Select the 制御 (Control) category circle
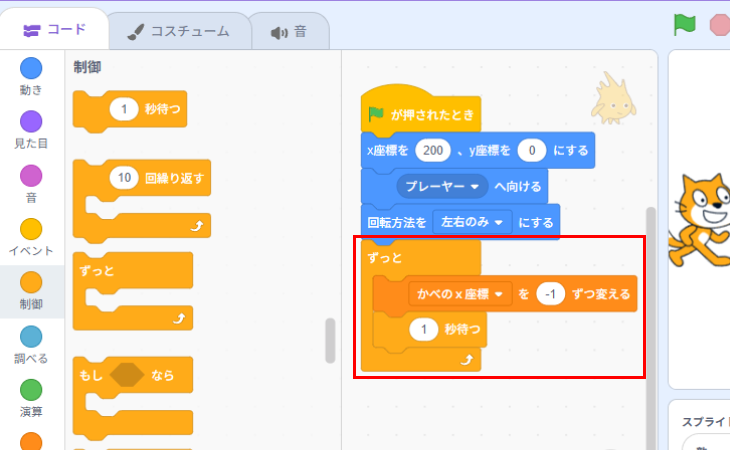The height and width of the screenshot is (450, 730). click(31, 283)
